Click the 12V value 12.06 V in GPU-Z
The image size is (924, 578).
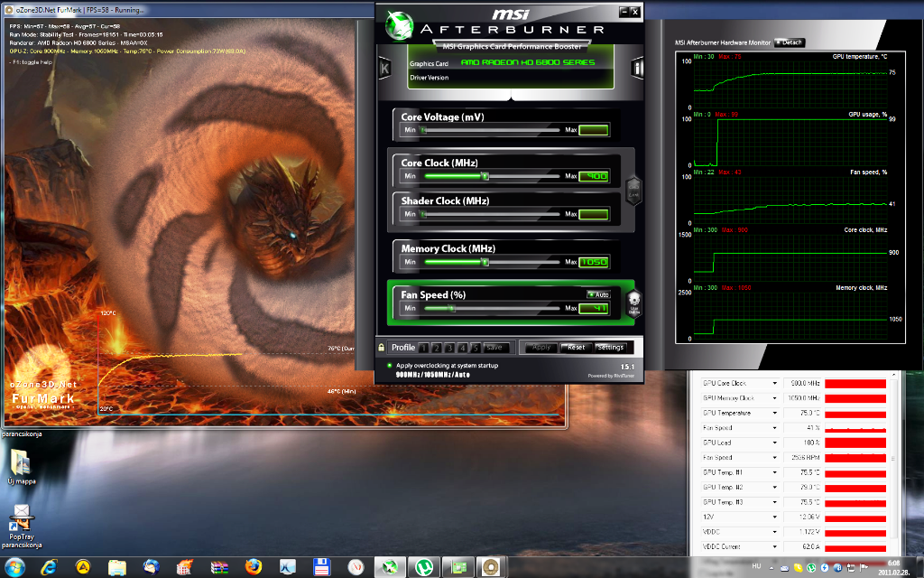(801, 517)
